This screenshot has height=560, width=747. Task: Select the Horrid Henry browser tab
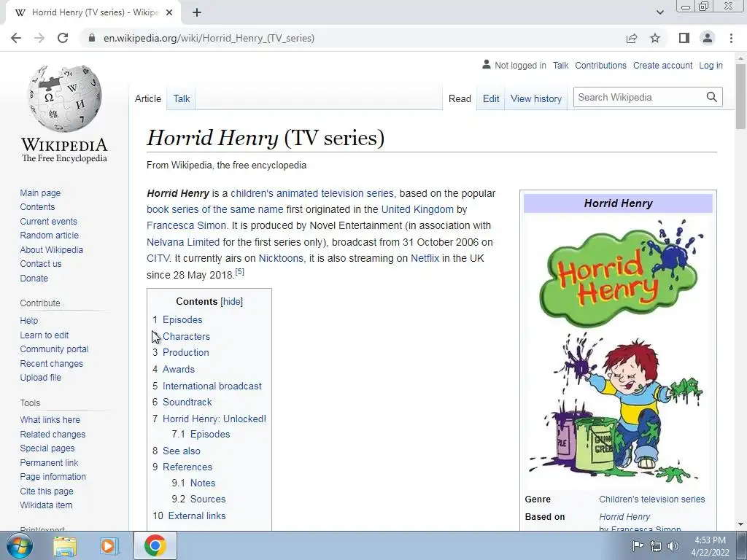coord(93,12)
